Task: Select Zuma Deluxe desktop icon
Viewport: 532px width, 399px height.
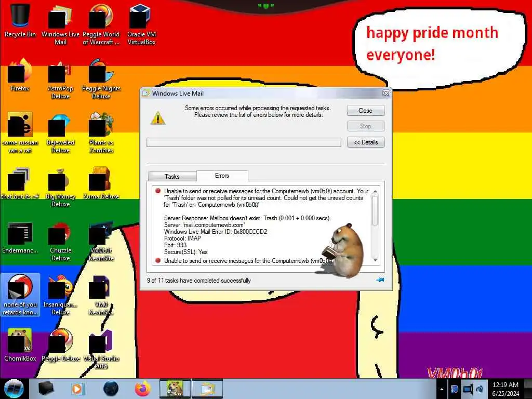Action: click(101, 183)
